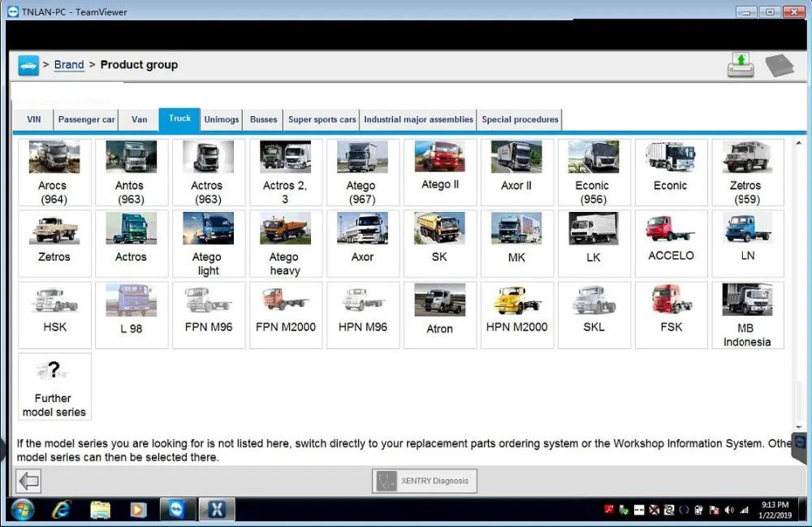The image size is (812, 527).
Task: Open the Actros 2, 3 series
Action: (285, 172)
